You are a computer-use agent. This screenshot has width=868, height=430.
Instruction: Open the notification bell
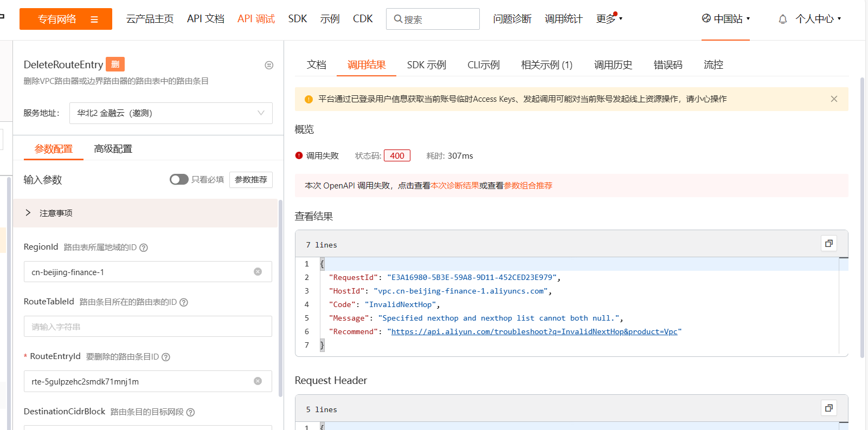[782, 19]
